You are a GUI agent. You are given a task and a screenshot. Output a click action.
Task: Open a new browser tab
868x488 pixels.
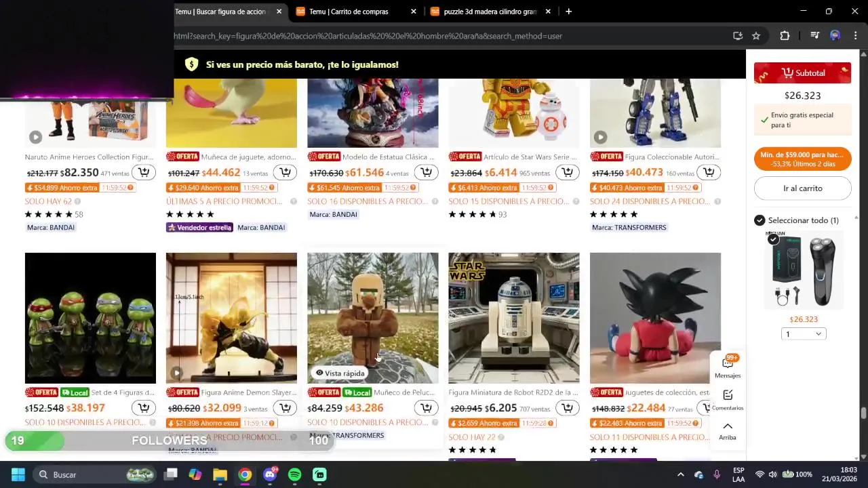(x=568, y=12)
